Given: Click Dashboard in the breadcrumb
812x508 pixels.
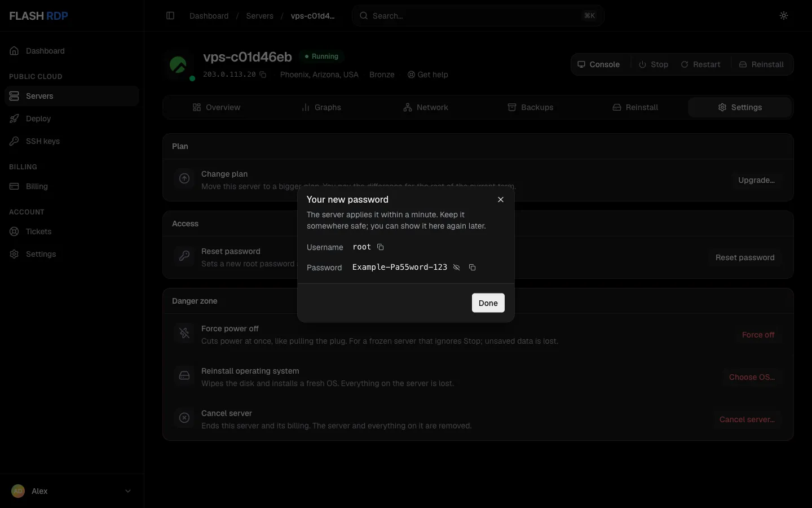Looking at the screenshot, I should point(209,16).
